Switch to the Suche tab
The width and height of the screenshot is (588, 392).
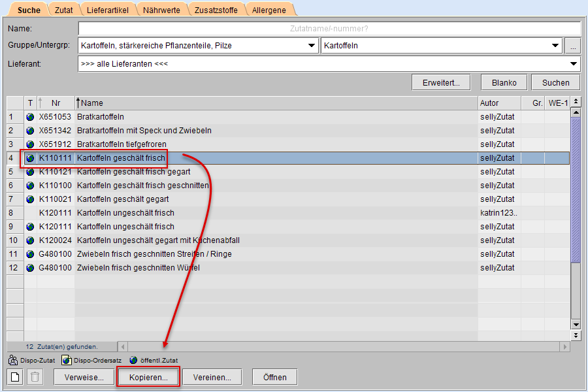[x=29, y=10]
